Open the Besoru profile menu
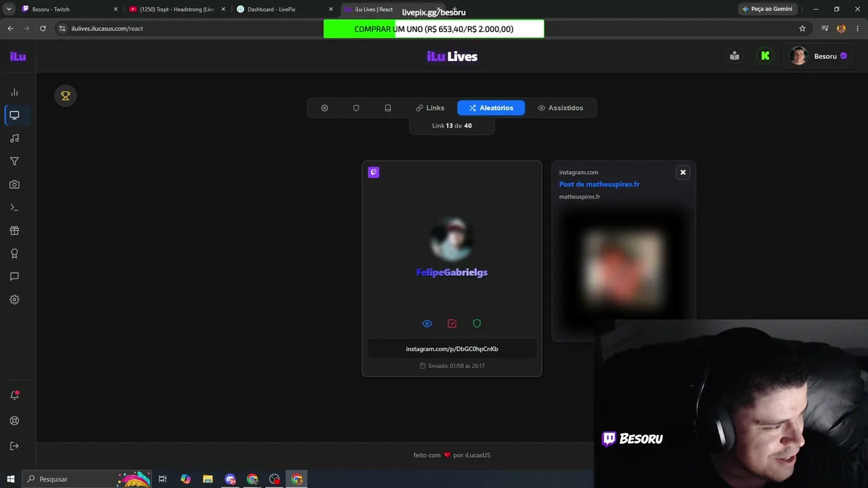The width and height of the screenshot is (868, 488). click(x=819, y=56)
